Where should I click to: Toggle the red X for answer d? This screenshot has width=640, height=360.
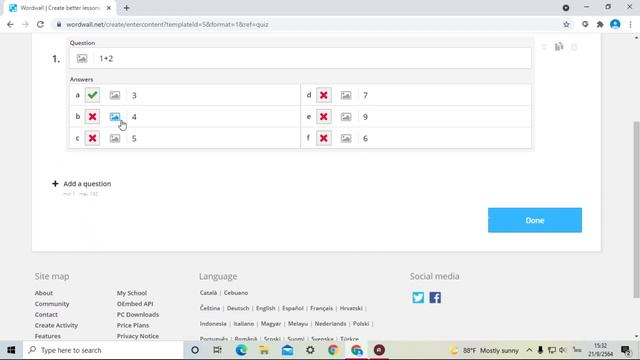pyautogui.click(x=324, y=95)
